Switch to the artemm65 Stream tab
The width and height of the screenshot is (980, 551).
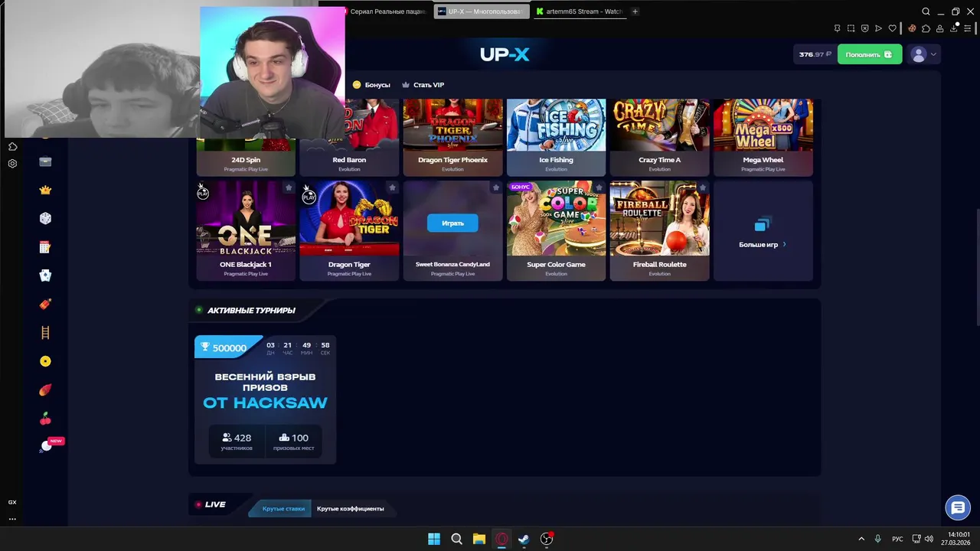coord(580,11)
